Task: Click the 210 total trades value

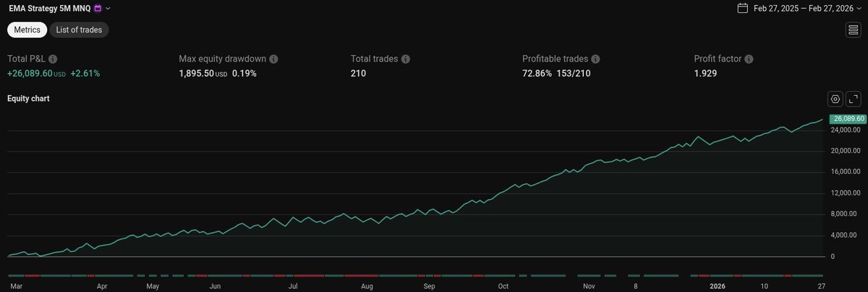Action: tap(358, 74)
